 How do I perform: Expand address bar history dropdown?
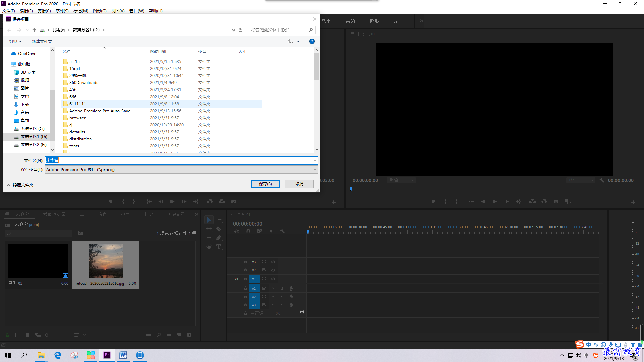pyautogui.click(x=233, y=30)
